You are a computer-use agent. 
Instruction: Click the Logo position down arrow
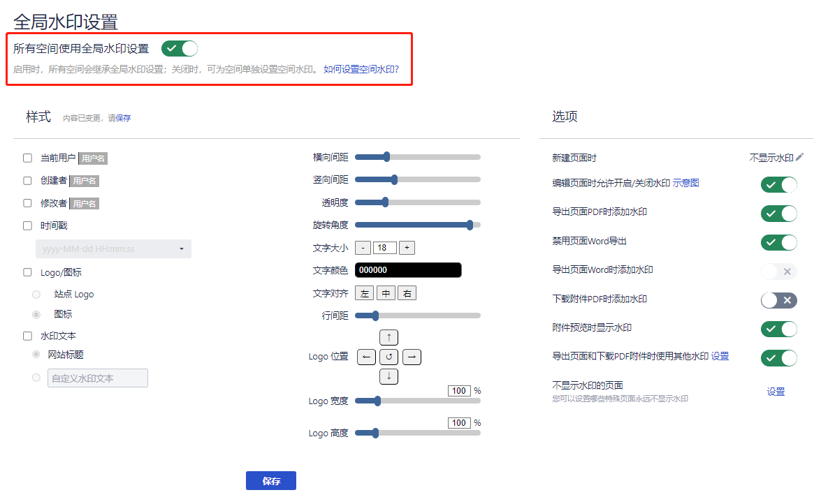click(389, 377)
